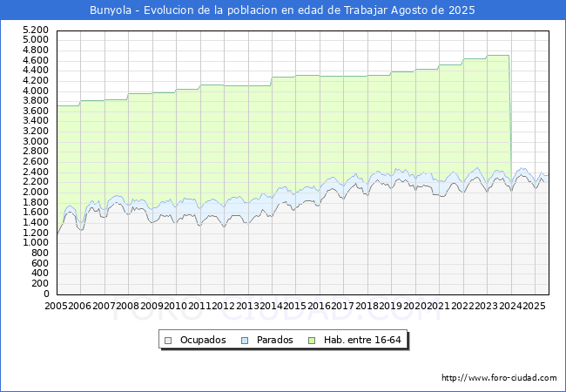Viewport: 566px width, 392px height.
Task: Click the '1.800' y-axis label
Action: [36, 202]
